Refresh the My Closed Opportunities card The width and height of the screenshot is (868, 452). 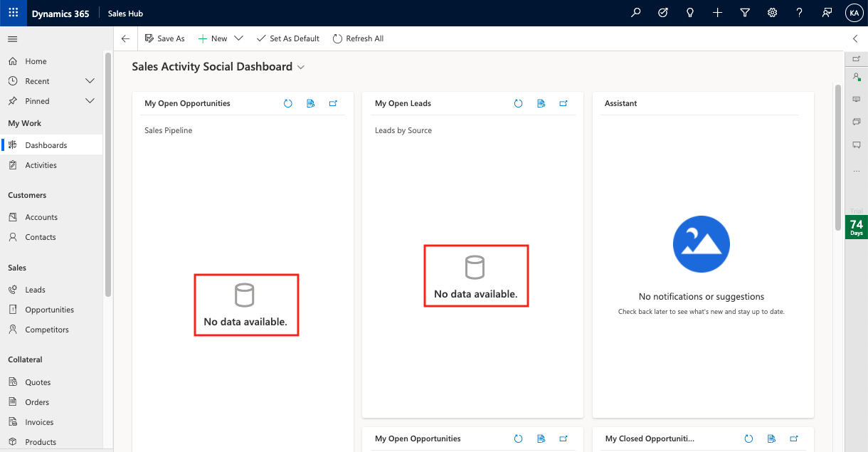coord(748,438)
